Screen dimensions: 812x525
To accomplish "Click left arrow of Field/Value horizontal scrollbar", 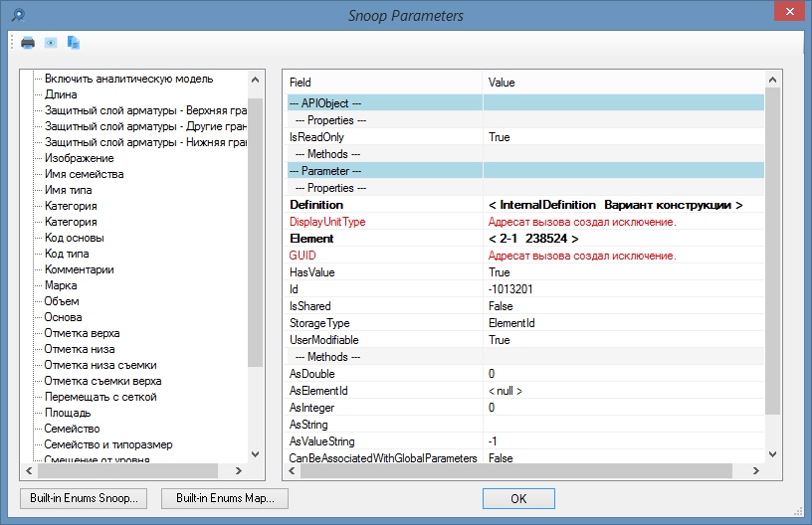I will tap(293, 470).
